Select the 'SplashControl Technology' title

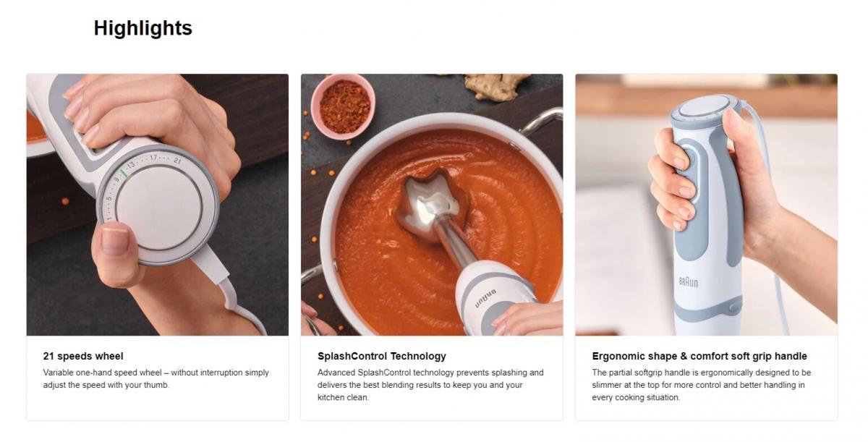pos(382,356)
